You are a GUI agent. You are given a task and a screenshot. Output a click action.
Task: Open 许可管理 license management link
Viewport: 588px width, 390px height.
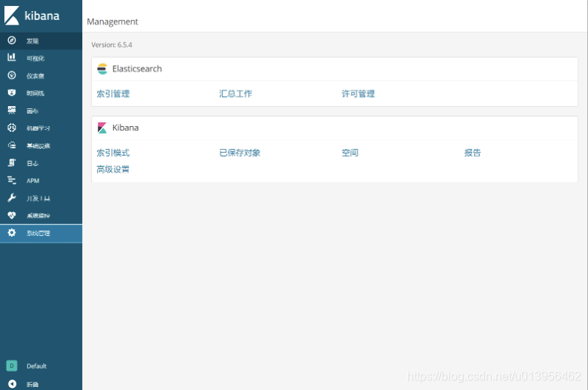point(358,93)
